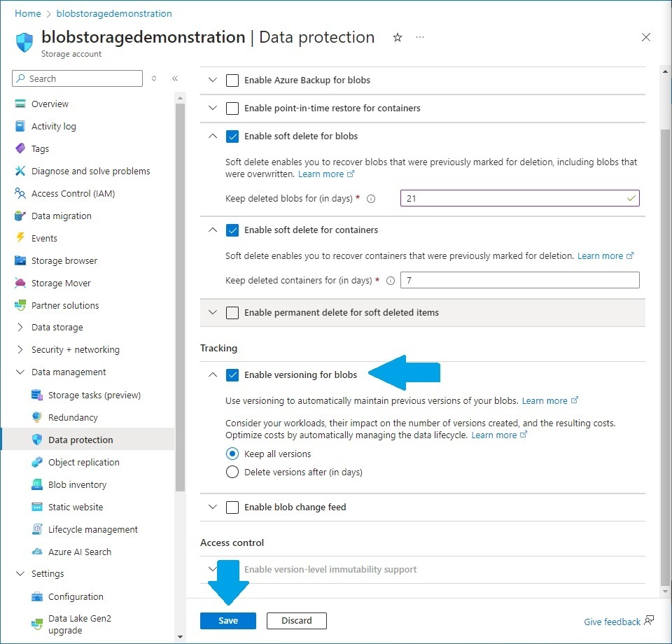Click the Keep deleted containers days field
The width and height of the screenshot is (672, 644).
(x=520, y=280)
